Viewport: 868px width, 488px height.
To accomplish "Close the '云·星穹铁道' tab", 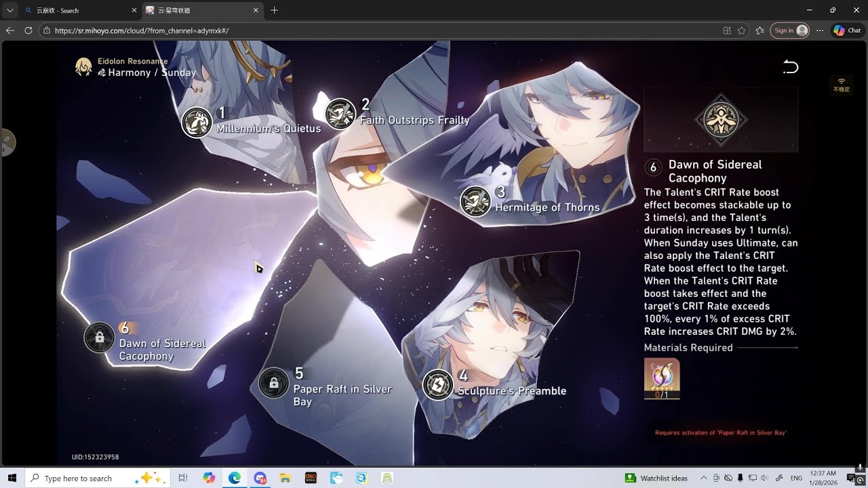I will click(x=256, y=10).
